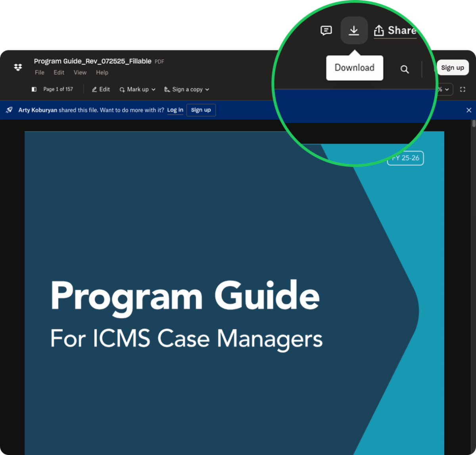476x455 pixels.
Task: Click the Sign up button in the banner
Action: (201, 110)
